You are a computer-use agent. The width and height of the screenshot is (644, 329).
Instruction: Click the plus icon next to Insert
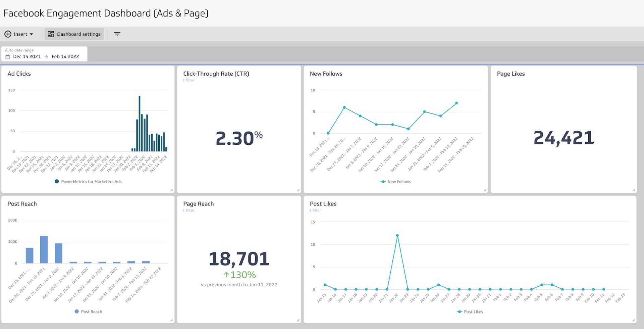click(x=7, y=34)
